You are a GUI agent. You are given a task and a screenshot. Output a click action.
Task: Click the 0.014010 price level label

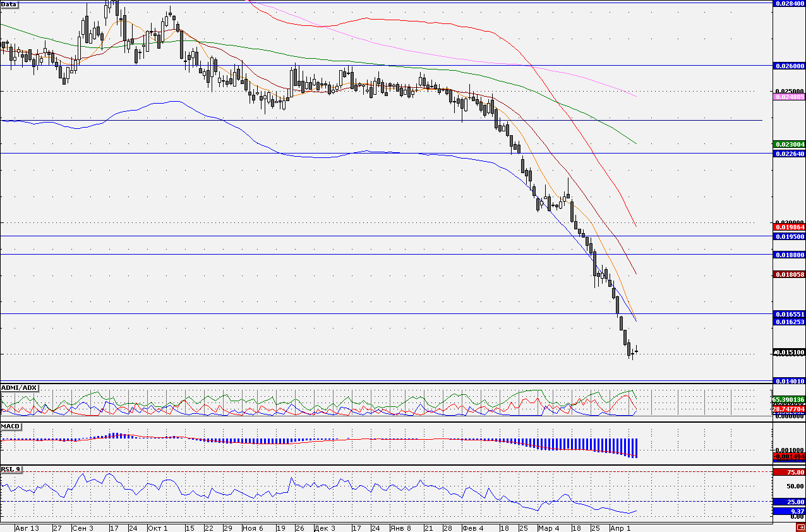(x=789, y=381)
